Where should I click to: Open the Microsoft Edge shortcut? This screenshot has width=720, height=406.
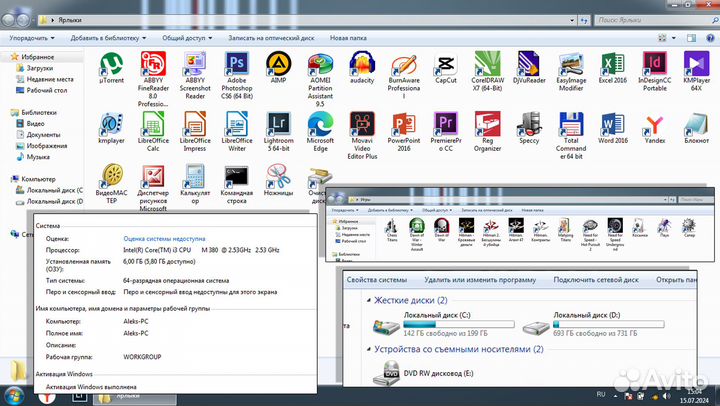click(320, 131)
